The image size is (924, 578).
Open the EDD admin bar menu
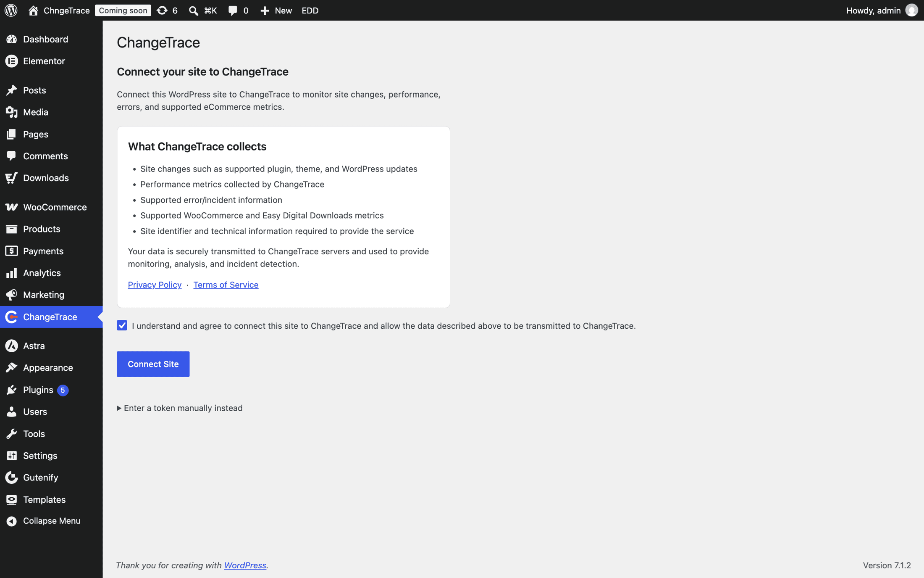[310, 11]
